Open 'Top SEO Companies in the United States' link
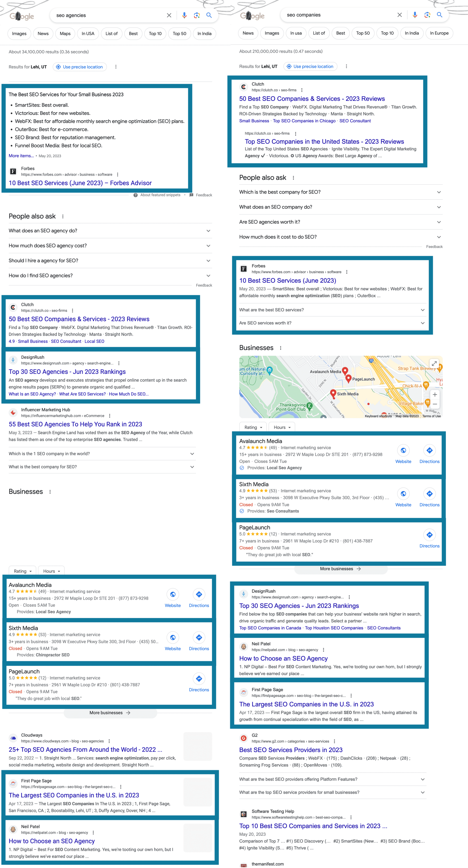This screenshot has height=868, width=468. point(324,142)
